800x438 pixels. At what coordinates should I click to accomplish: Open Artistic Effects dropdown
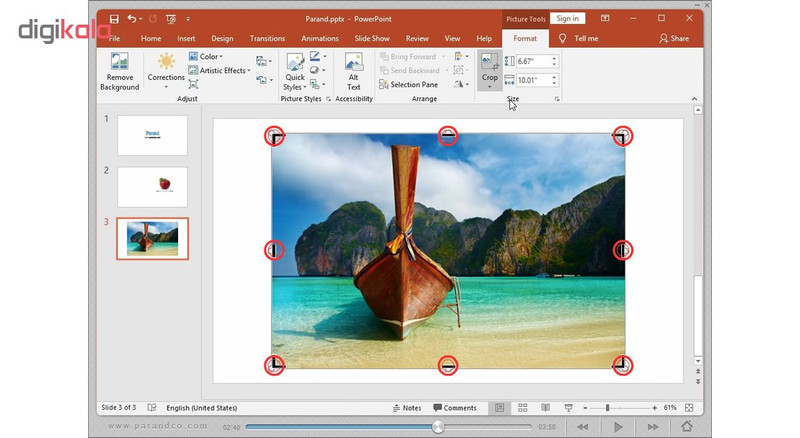click(220, 70)
